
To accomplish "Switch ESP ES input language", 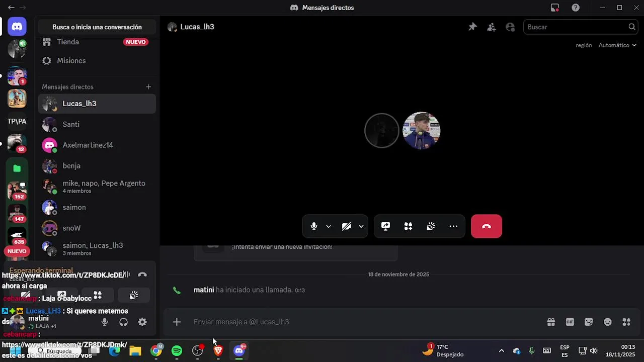I will pyautogui.click(x=565, y=351).
